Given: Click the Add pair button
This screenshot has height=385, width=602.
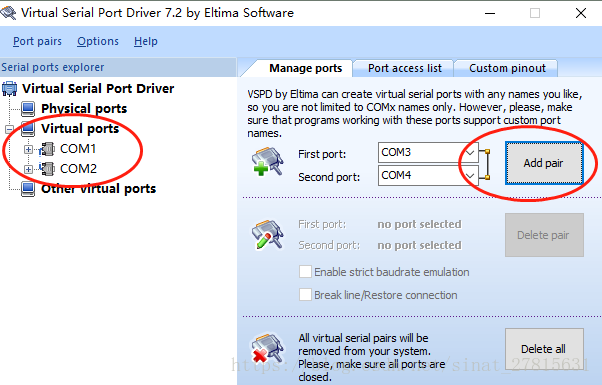Looking at the screenshot, I should point(544,163).
